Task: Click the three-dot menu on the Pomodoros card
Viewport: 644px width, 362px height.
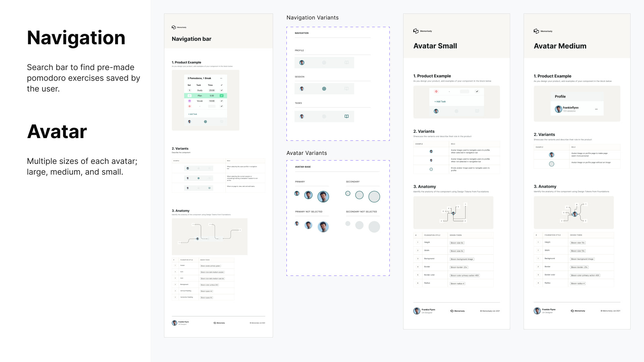Action: click(x=221, y=78)
